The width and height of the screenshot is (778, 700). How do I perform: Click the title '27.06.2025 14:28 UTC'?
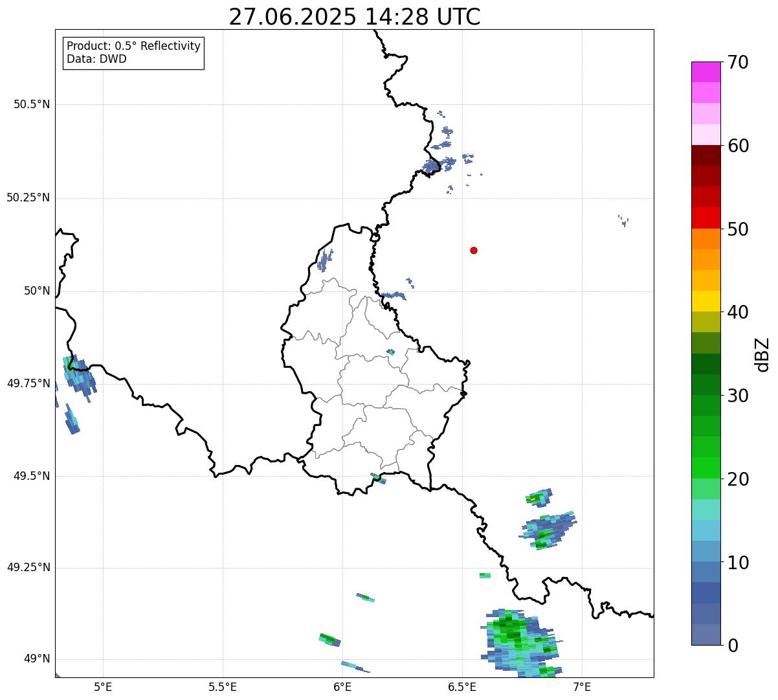point(355,16)
